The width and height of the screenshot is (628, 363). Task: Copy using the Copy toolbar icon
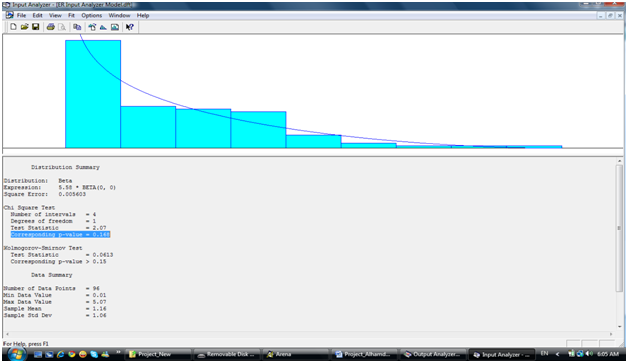[77, 27]
